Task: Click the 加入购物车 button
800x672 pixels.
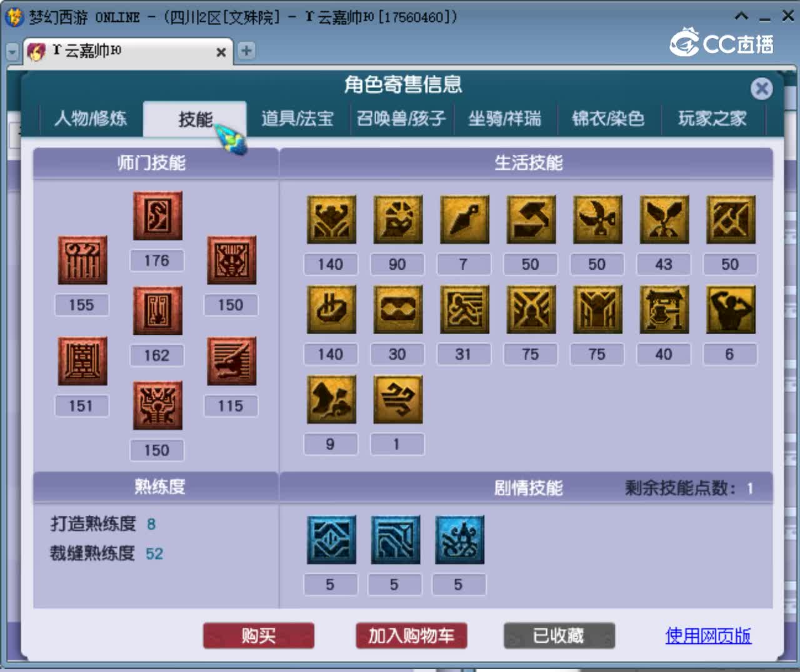Action: [411, 636]
